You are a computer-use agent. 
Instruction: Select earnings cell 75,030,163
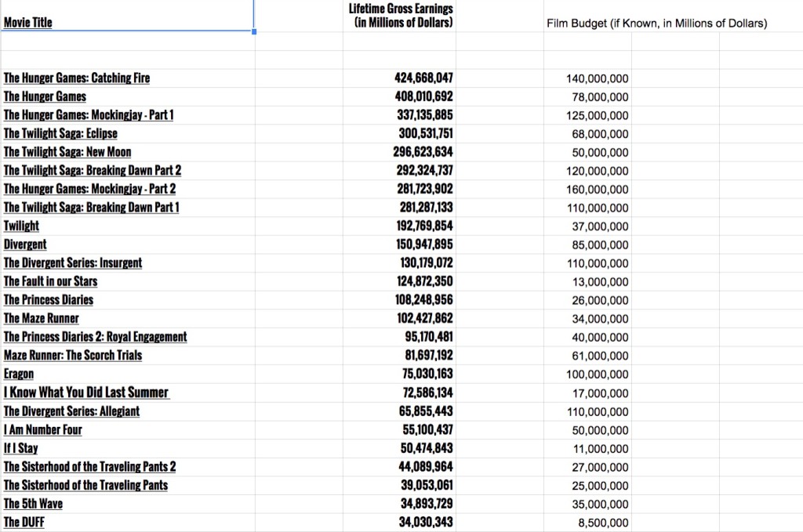[x=399, y=374]
